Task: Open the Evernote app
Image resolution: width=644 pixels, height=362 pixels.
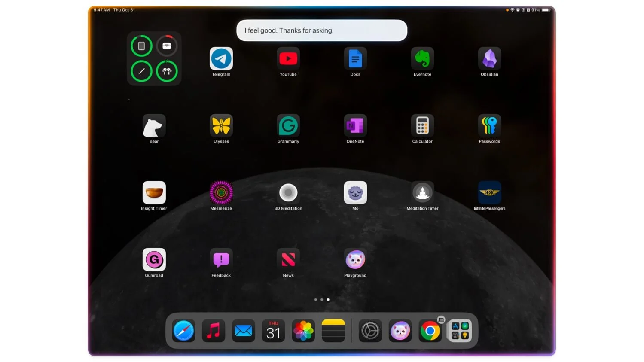Action: [422, 59]
